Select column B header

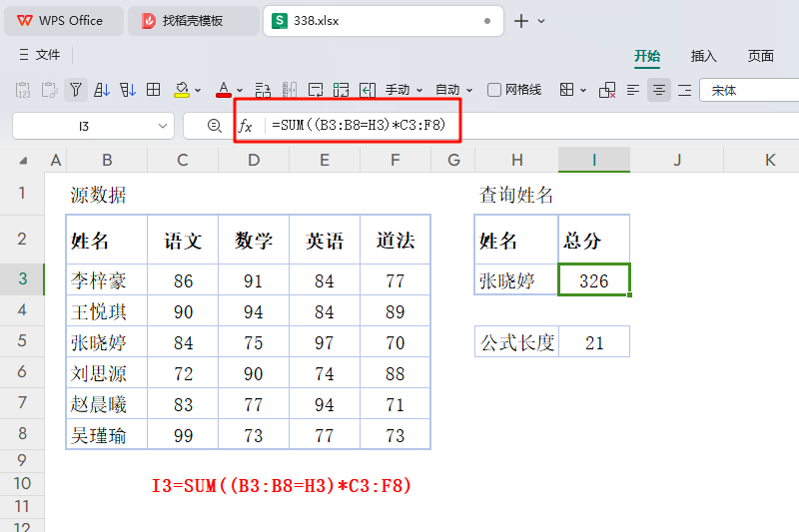[107, 161]
